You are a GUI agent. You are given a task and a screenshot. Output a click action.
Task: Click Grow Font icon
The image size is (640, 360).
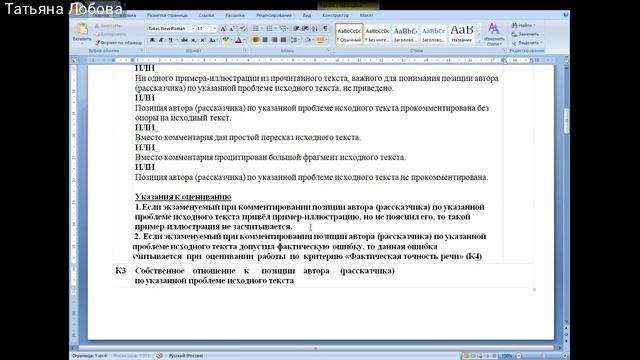point(223,29)
